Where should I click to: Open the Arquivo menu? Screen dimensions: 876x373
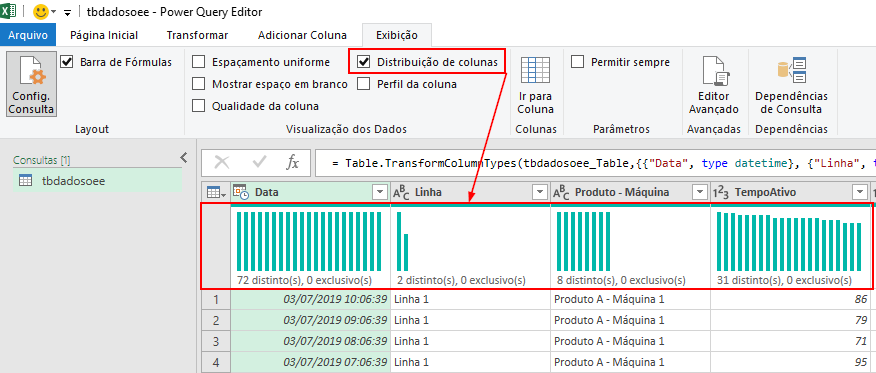tap(28, 35)
